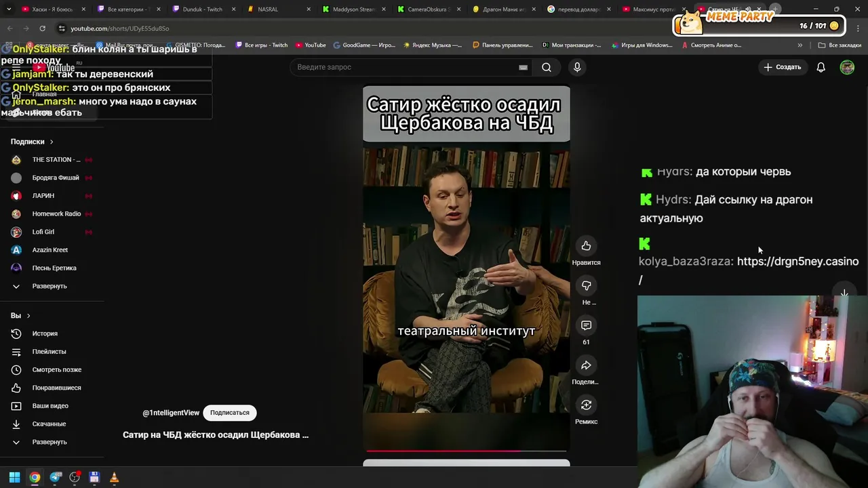Open VLC player from the taskbar
868x488 pixels.
tap(114, 477)
